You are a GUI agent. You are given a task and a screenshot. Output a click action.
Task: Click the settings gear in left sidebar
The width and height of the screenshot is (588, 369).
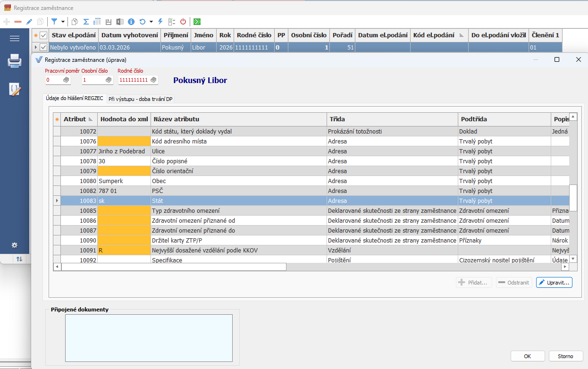(15, 245)
